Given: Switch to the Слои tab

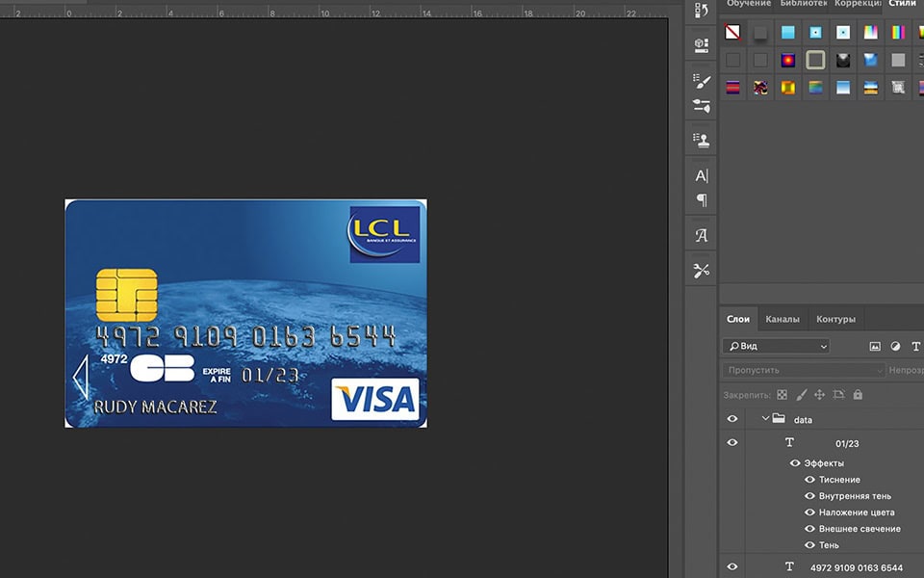Looking at the screenshot, I should coord(738,319).
